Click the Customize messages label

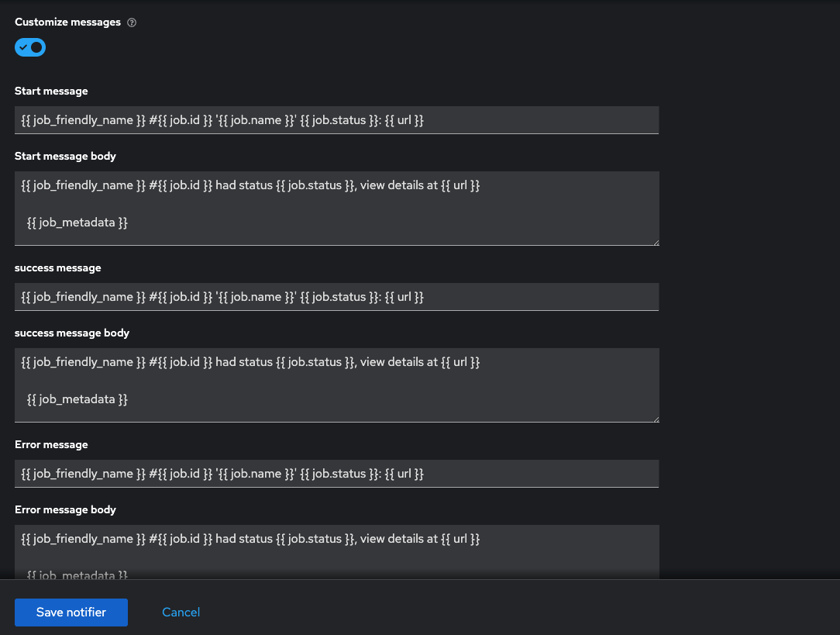click(x=67, y=22)
